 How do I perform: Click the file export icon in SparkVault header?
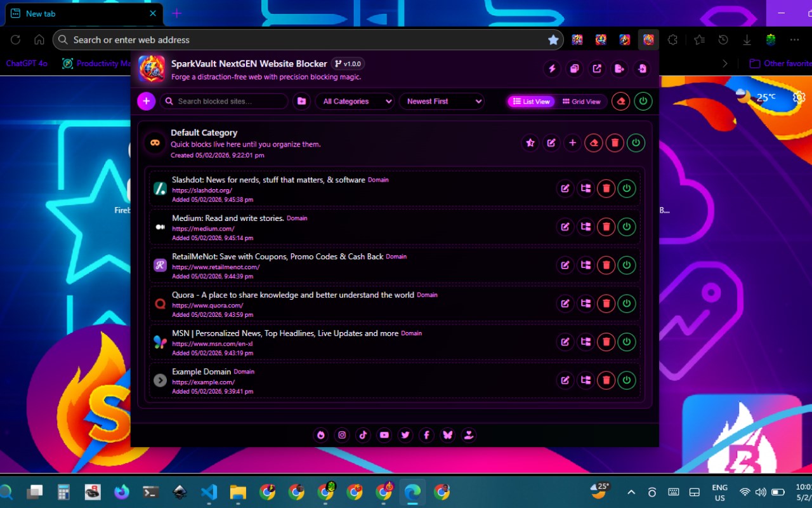[620, 69]
